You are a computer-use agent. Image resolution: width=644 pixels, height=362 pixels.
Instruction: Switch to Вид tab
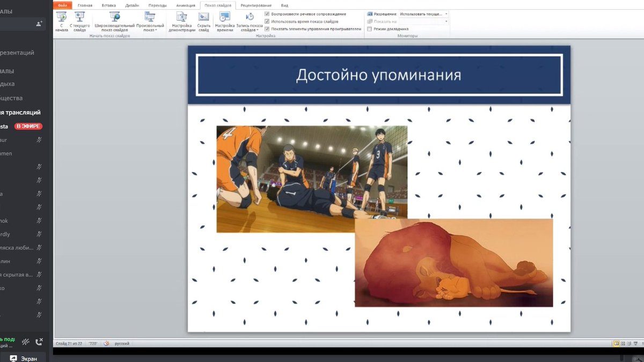click(284, 5)
